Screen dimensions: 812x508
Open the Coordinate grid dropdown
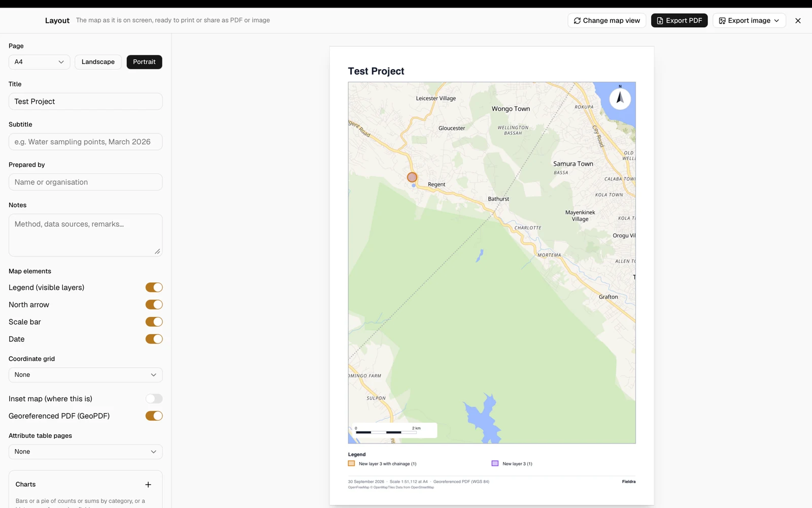pyautogui.click(x=85, y=375)
